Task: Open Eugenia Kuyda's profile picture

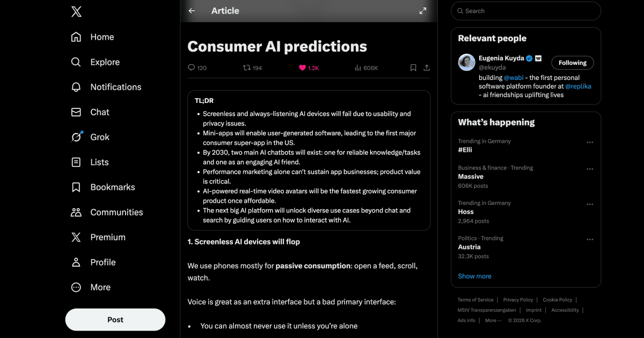Action: 466,62
